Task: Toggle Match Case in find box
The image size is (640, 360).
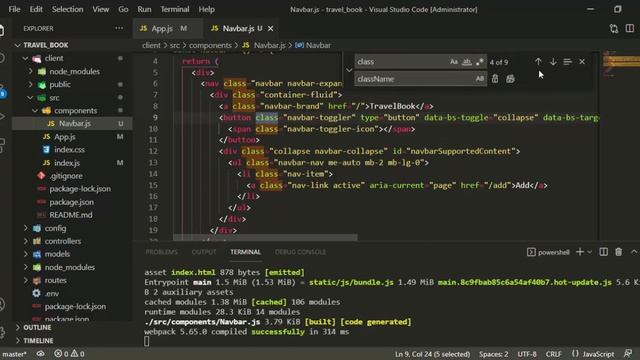Action: coord(454,62)
